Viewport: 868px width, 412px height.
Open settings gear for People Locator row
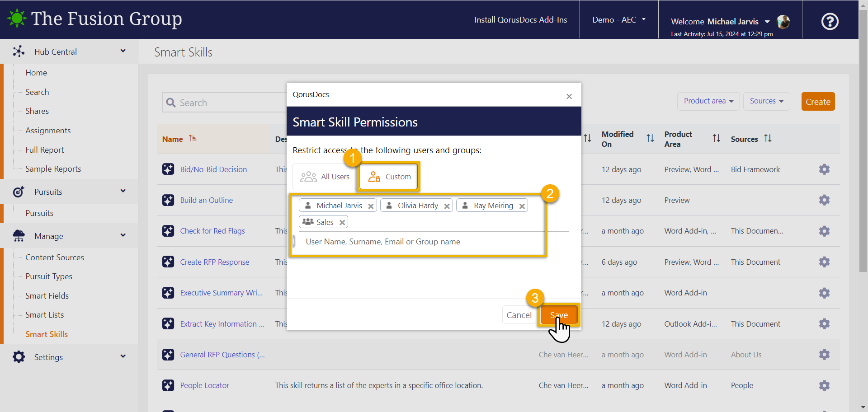tap(824, 385)
